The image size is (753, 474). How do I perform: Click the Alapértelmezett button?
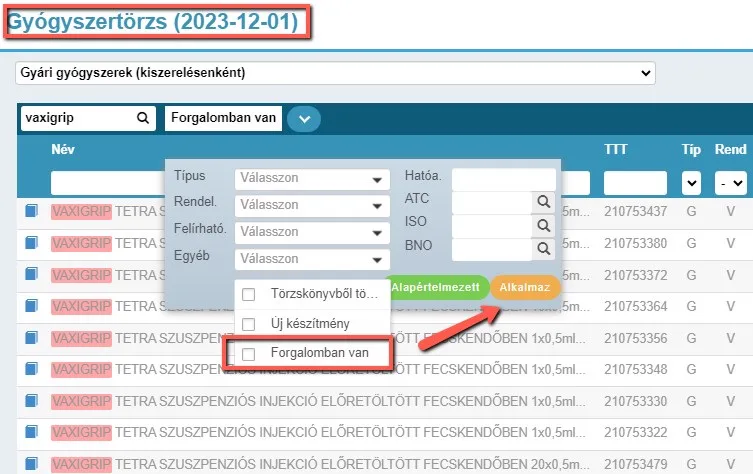point(435,287)
